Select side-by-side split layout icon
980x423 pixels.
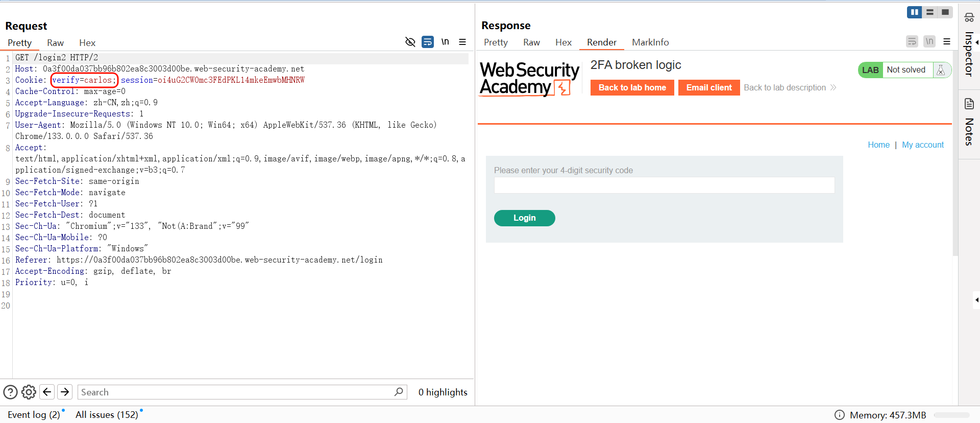point(914,12)
